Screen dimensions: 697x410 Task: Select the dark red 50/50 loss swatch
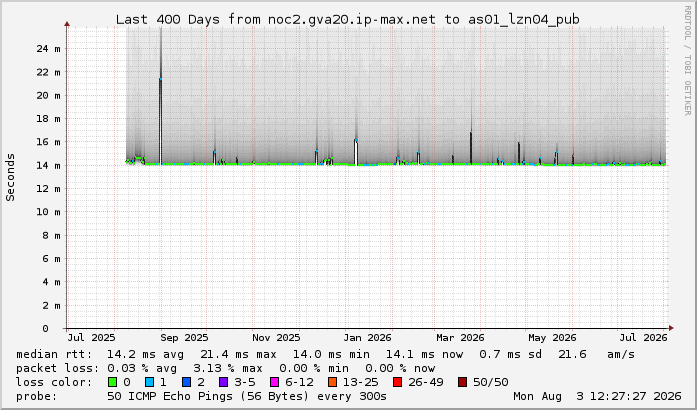[x=462, y=382]
